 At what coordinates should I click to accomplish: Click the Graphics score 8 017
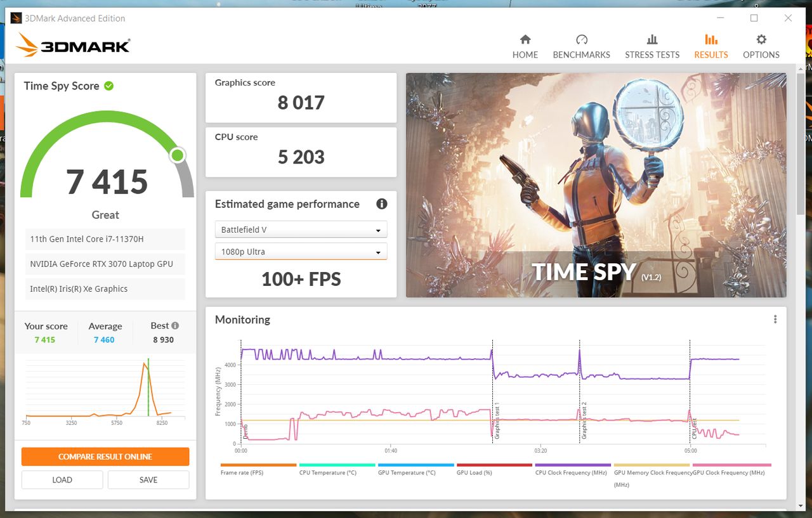[301, 103]
